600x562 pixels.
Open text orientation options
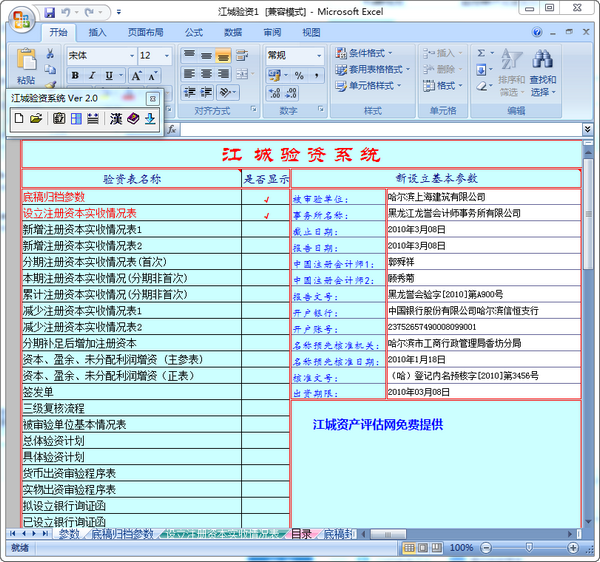click(228, 92)
